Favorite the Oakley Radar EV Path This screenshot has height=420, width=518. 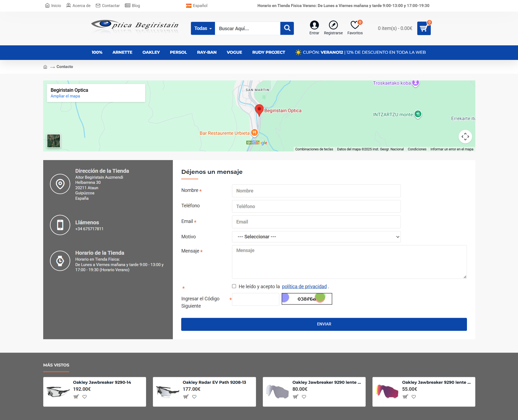point(194,397)
